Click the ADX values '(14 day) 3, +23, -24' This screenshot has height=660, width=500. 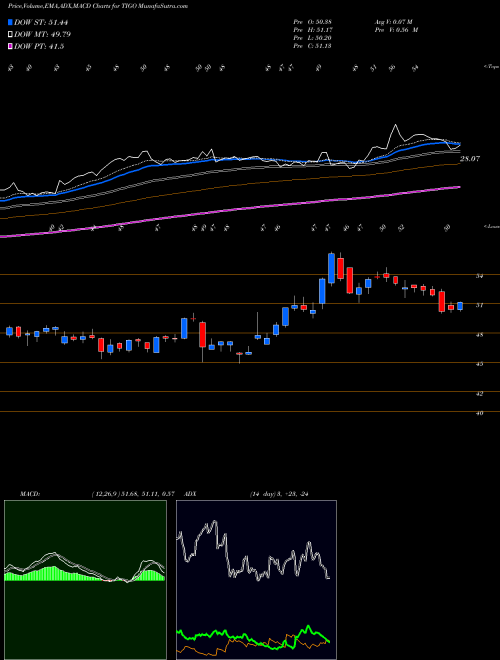tap(279, 494)
